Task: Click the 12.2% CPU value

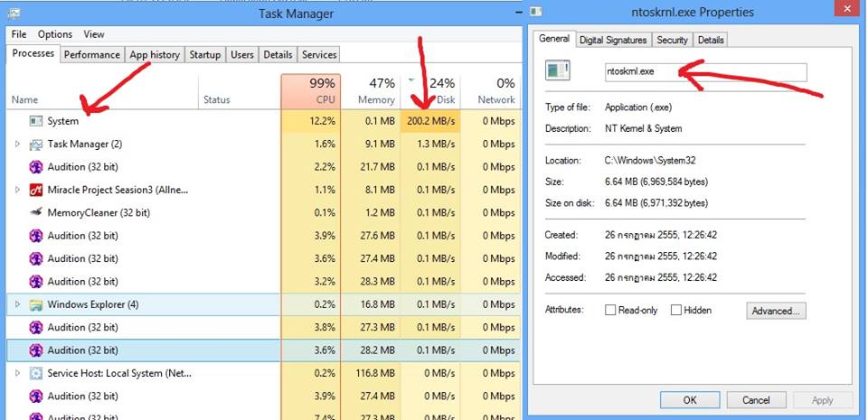Action: tap(322, 121)
